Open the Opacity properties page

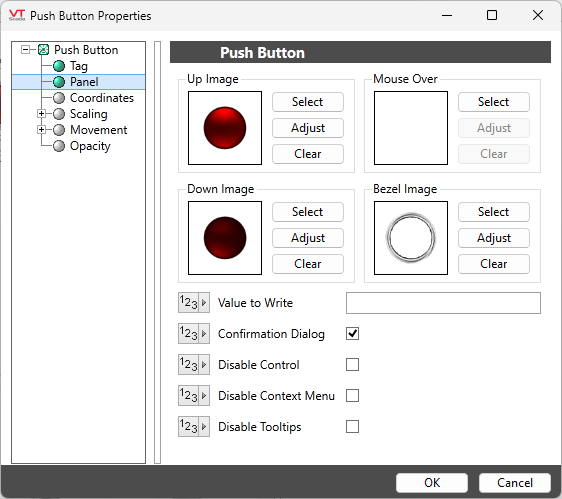(90, 146)
